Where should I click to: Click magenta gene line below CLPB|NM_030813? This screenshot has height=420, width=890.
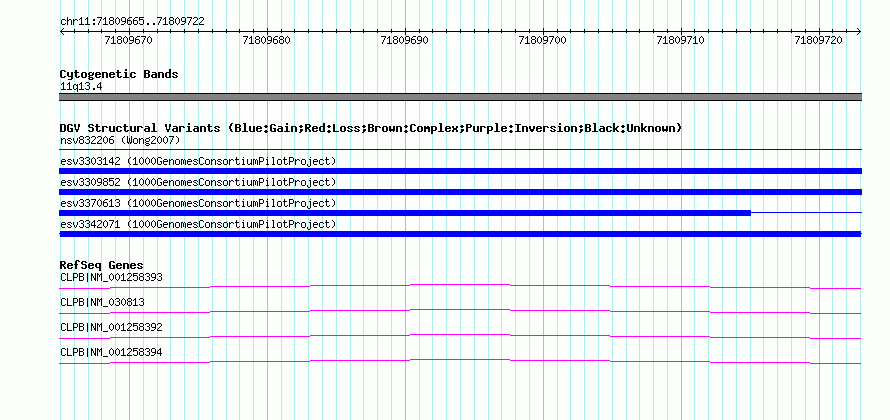[460, 311]
